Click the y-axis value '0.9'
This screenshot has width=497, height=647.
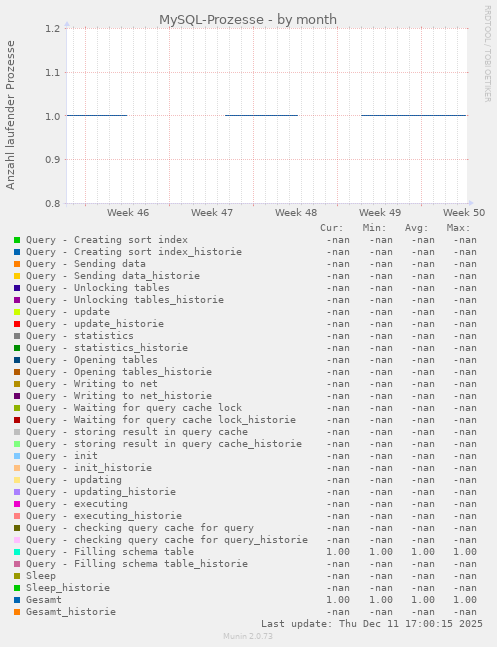(53, 160)
